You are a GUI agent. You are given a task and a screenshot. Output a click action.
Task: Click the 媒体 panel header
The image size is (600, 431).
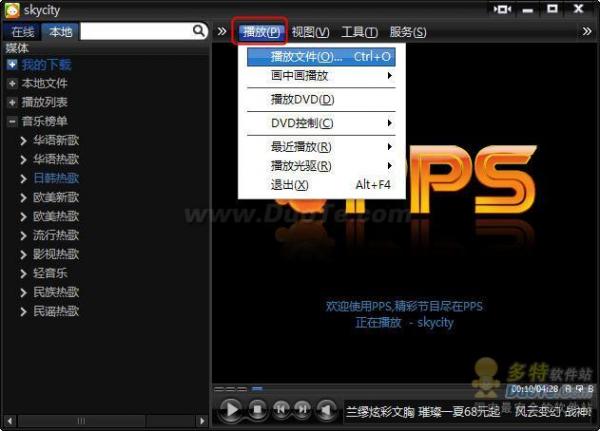point(17,48)
